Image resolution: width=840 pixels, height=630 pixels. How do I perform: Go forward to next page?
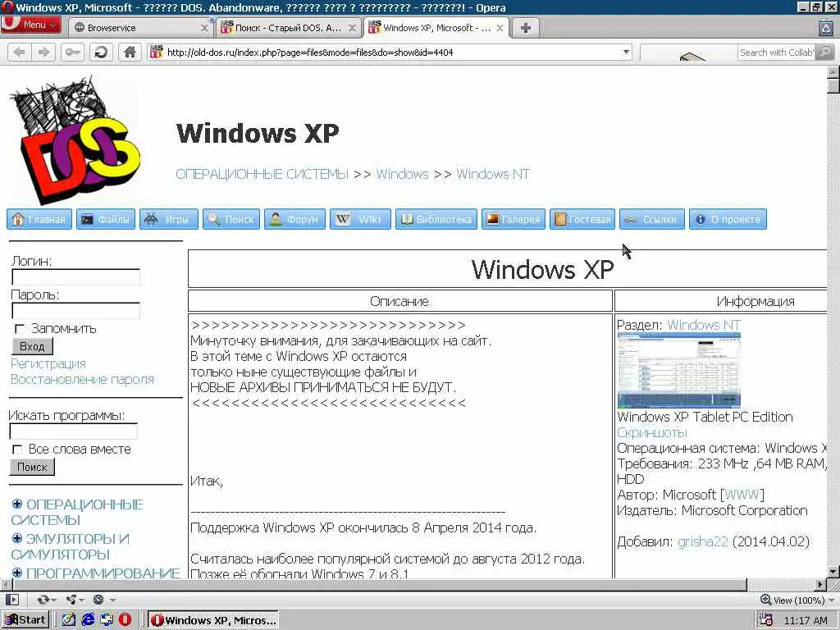(x=44, y=52)
